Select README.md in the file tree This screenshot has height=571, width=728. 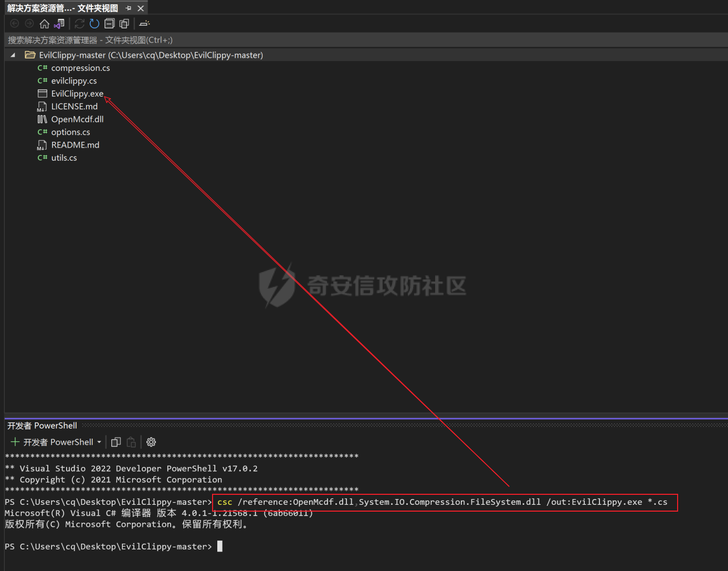(75, 145)
